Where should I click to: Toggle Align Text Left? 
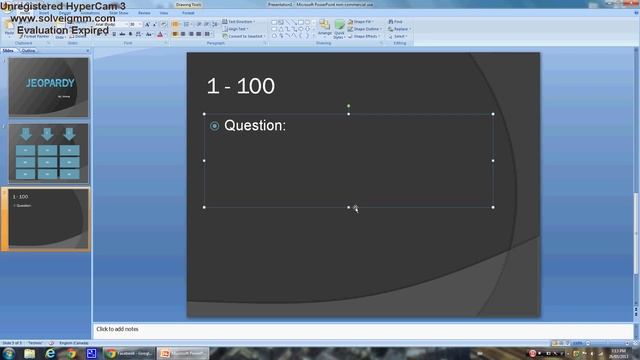(x=175, y=34)
